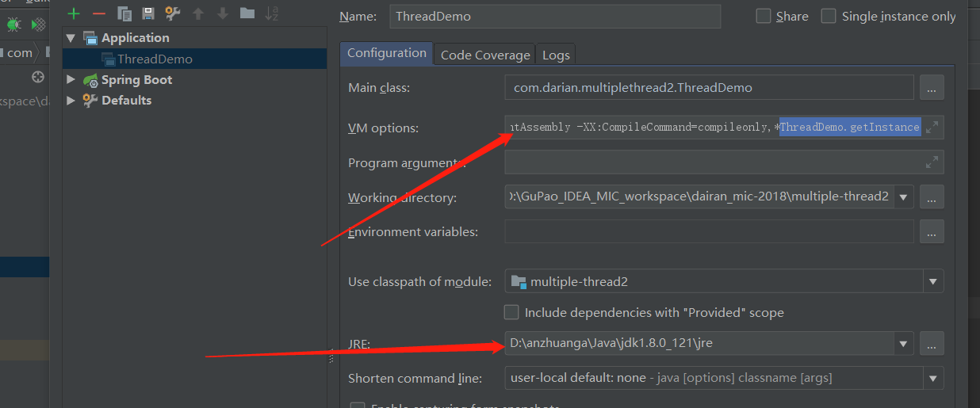Open the Edit Defaults wrench icon
Image resolution: width=980 pixels, height=408 pixels.
[x=172, y=13]
